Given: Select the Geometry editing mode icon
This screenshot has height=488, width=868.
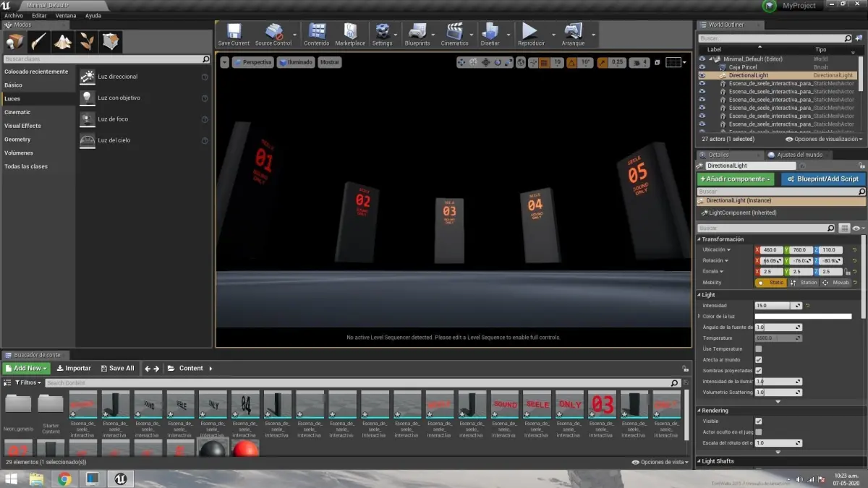Looking at the screenshot, I should coord(111,42).
